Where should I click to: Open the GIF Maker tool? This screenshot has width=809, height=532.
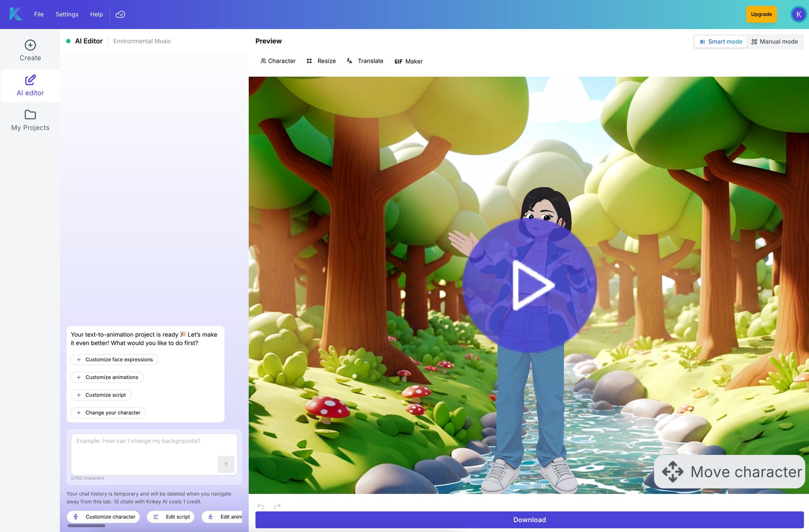click(409, 61)
